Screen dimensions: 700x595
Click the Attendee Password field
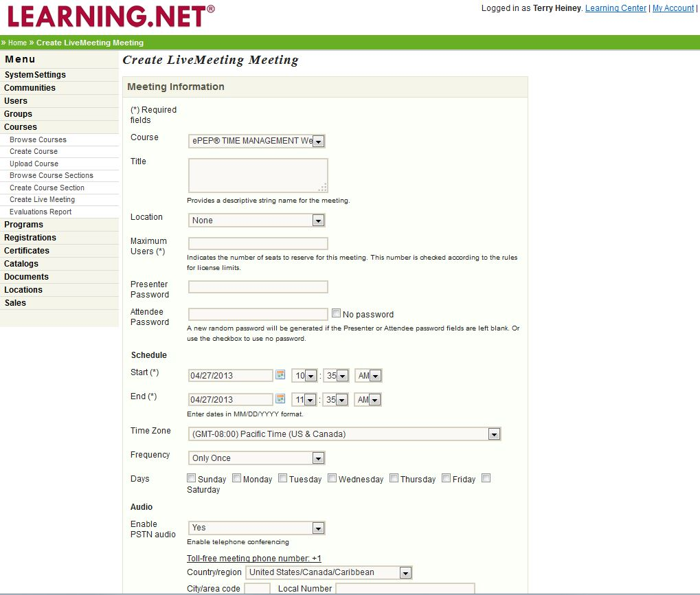click(x=258, y=314)
